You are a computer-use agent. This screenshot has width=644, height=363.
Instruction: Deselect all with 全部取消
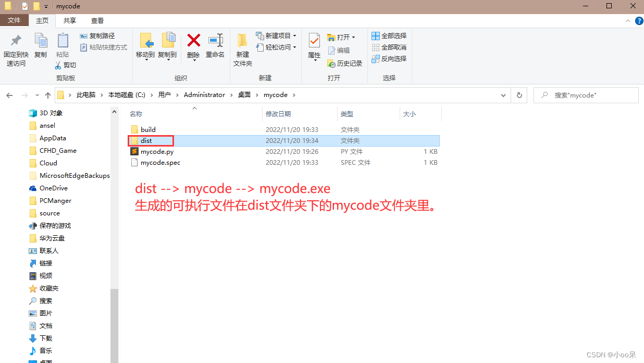(x=389, y=47)
